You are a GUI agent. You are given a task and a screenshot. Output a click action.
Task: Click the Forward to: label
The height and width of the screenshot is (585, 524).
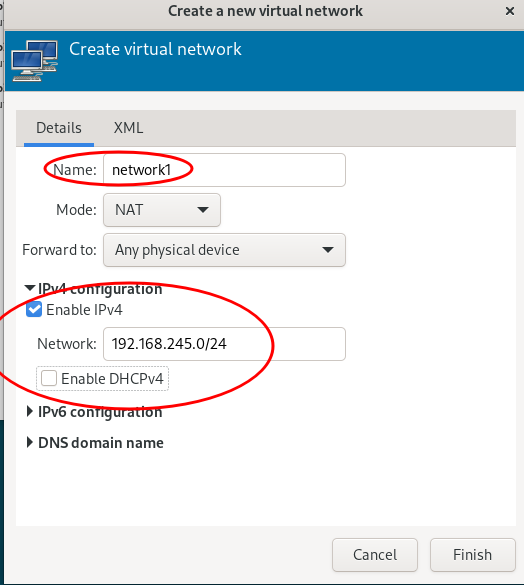coord(59,250)
